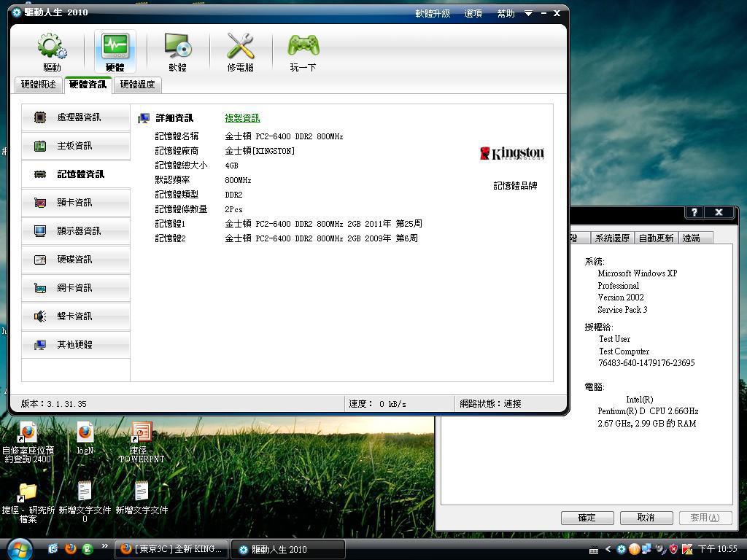The width and height of the screenshot is (747, 560).
Task: Show 主板資訊 motherboard information
Action: click(x=76, y=146)
